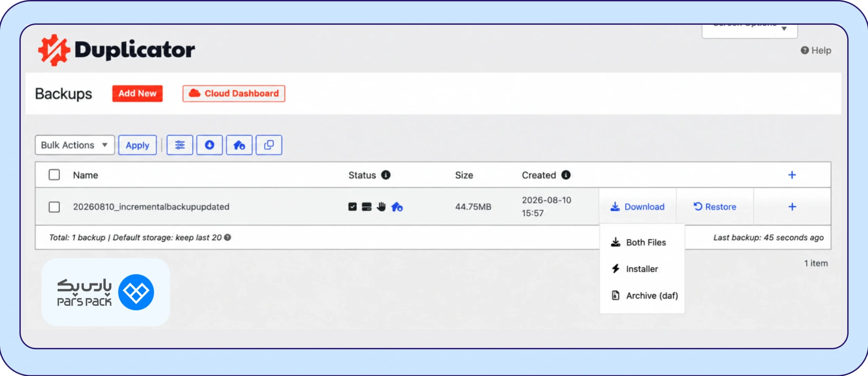
Task: Click the Apply button
Action: pos(137,145)
